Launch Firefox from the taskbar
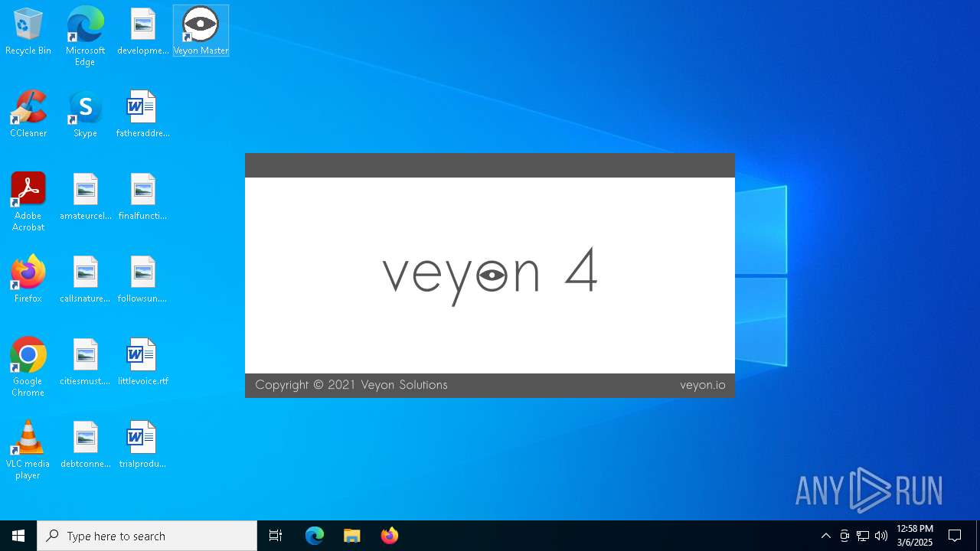 click(x=389, y=536)
